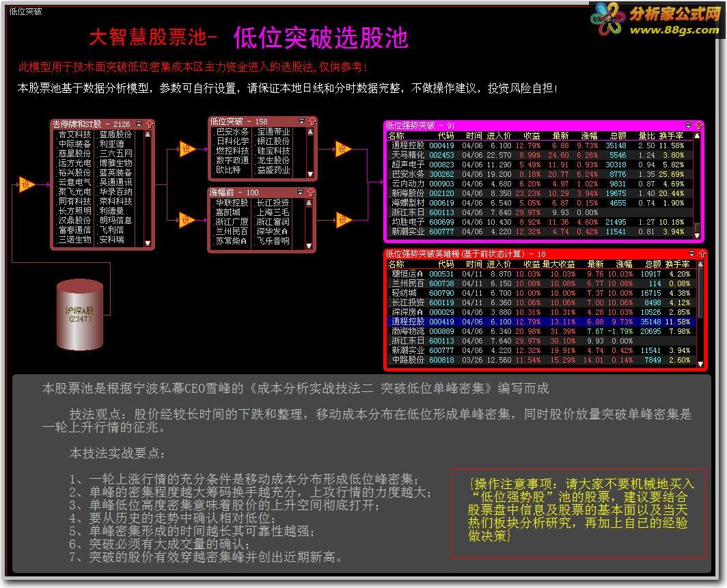The height and width of the screenshot is (588, 727).
Task: Click the red up-arrow on the 英雄榜 panel header
Action: tap(702, 254)
